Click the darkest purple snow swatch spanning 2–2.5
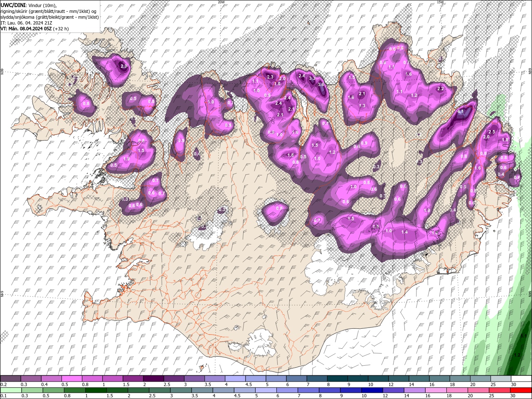The height and width of the screenshot is (399, 532). click(153, 379)
